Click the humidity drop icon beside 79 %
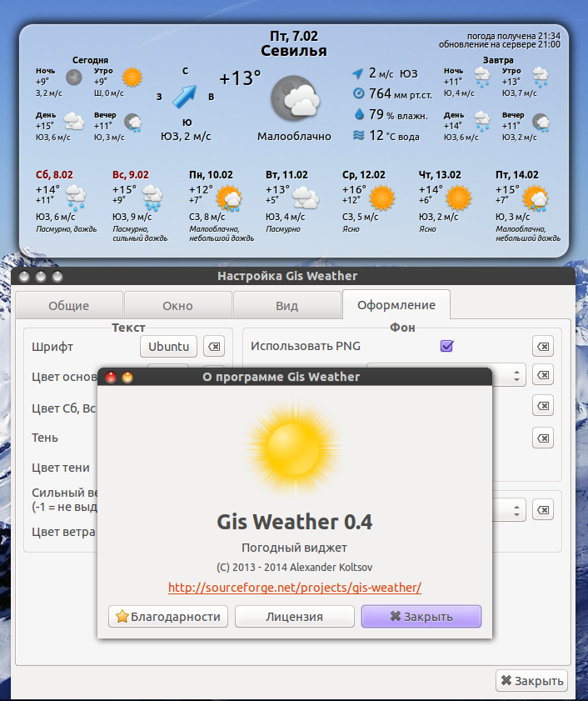588x701 pixels. [359, 114]
